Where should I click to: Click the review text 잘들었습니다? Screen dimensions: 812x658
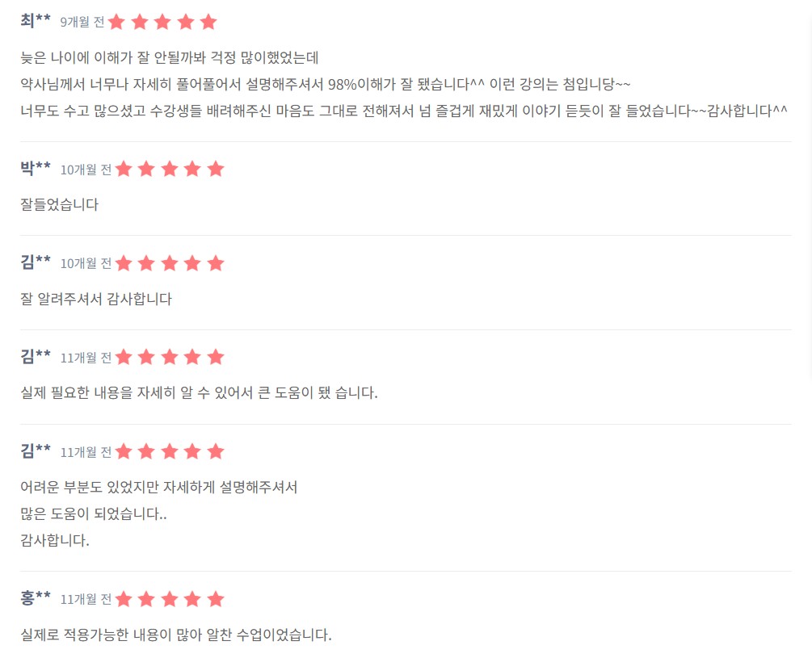pyautogui.click(x=59, y=204)
